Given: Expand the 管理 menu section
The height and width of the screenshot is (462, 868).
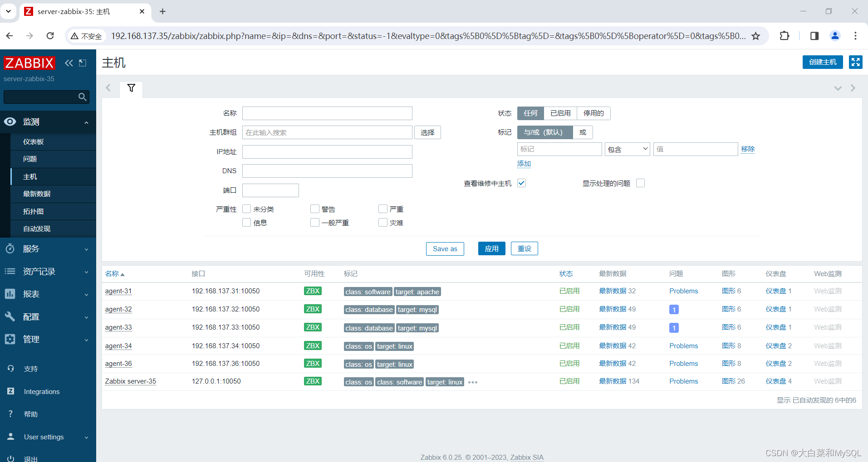Looking at the screenshot, I should click(x=86, y=340).
